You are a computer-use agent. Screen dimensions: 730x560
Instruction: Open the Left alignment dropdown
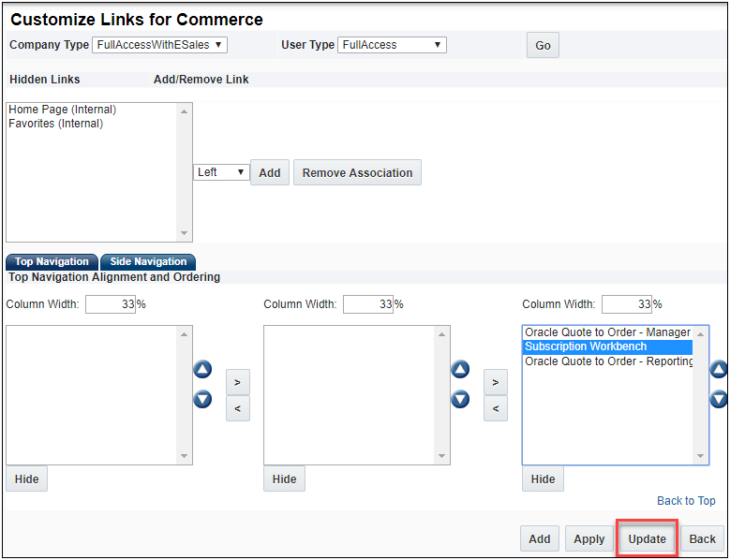coord(221,172)
